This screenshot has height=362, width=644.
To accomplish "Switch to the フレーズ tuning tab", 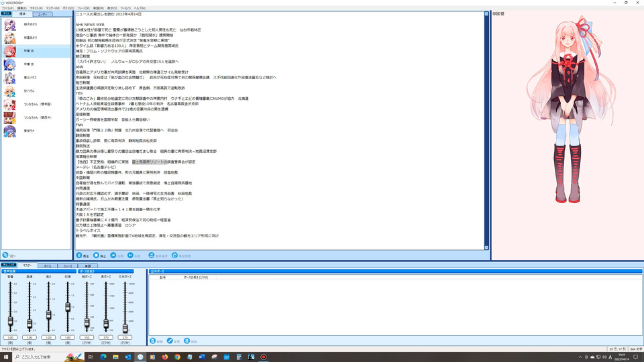I will tap(68, 266).
